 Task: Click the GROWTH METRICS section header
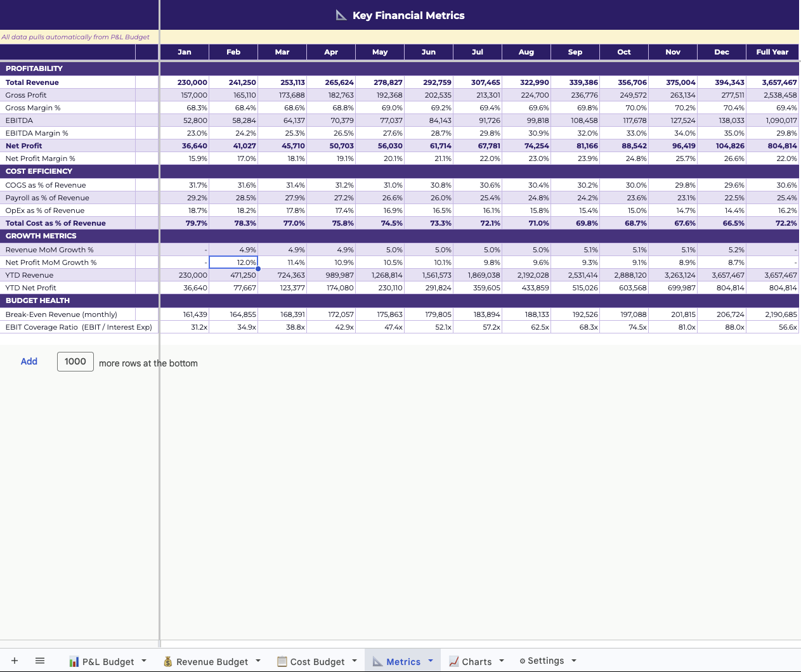click(41, 236)
